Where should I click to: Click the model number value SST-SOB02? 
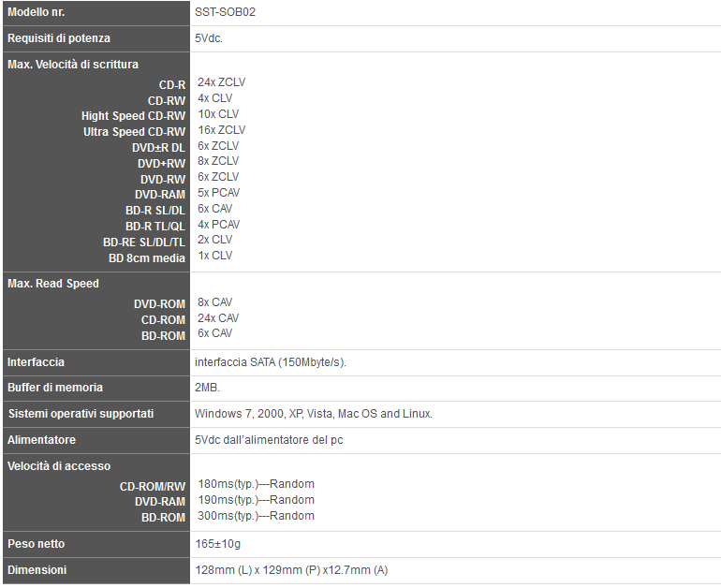point(225,12)
